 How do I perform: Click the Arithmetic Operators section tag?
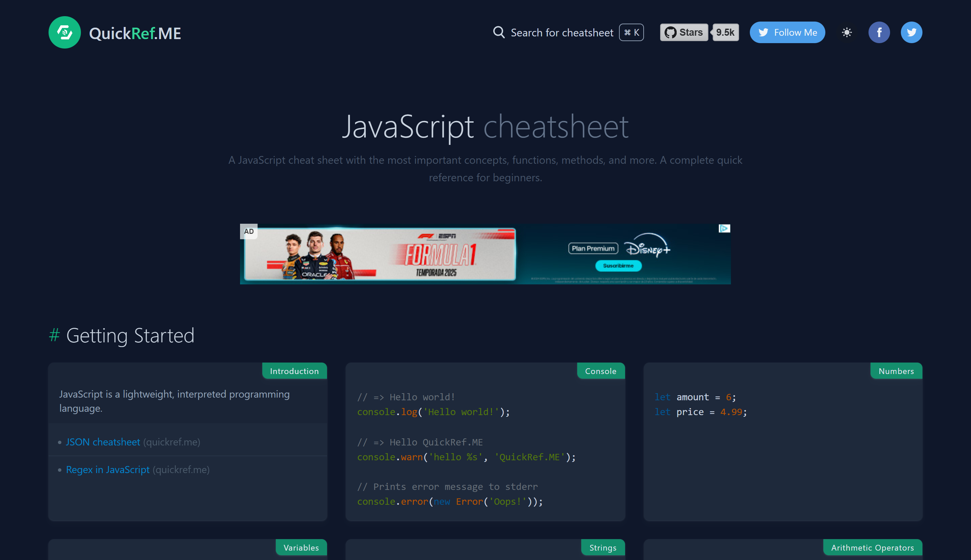pyautogui.click(x=872, y=547)
